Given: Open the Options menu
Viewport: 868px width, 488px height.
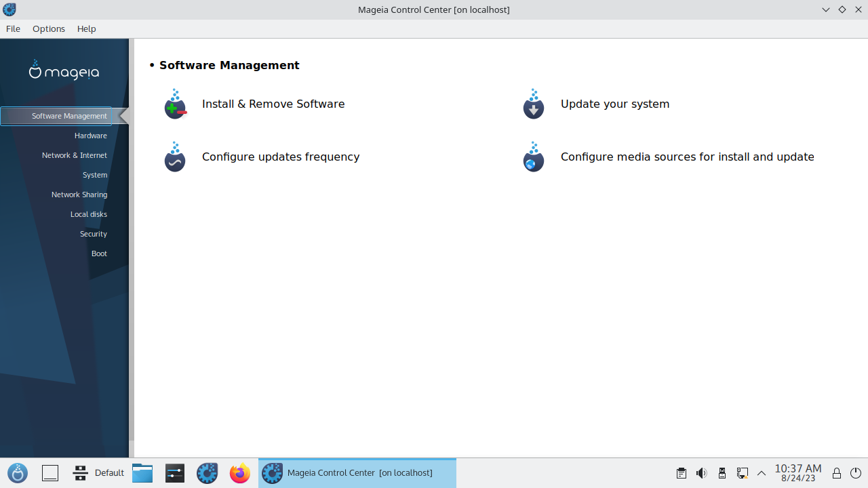Looking at the screenshot, I should [x=49, y=28].
